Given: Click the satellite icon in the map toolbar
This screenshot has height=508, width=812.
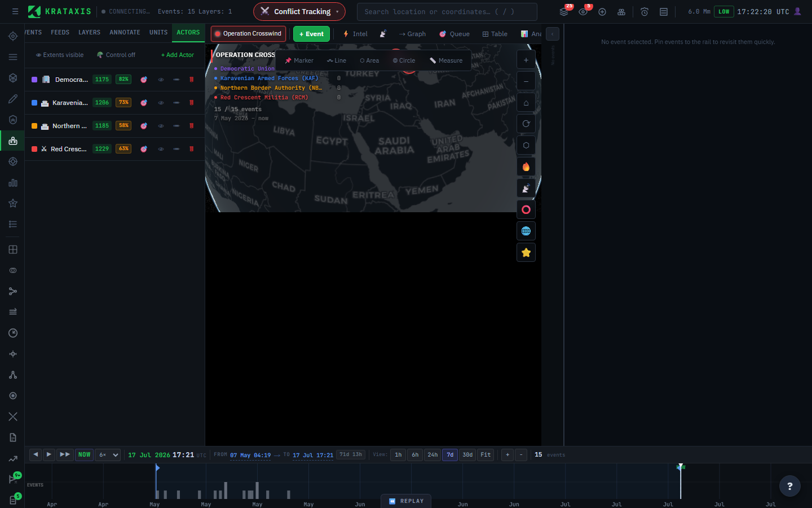Looking at the screenshot, I should (x=383, y=34).
